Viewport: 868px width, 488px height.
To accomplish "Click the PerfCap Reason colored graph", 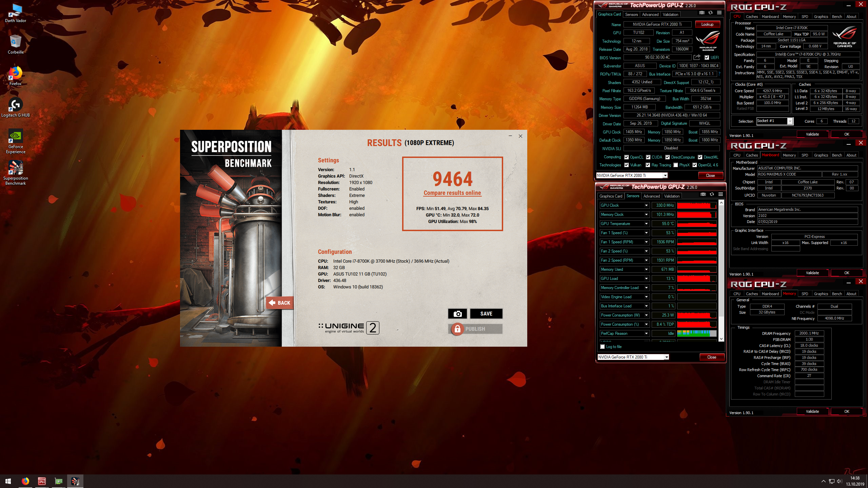I will 697,333.
